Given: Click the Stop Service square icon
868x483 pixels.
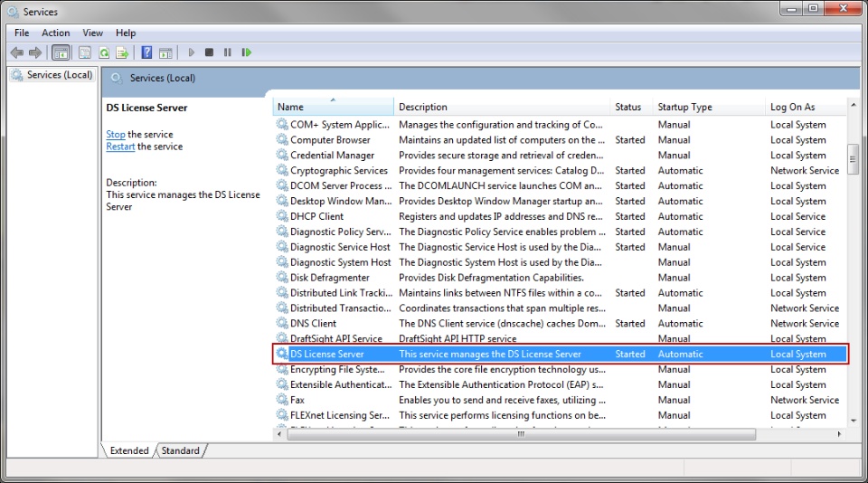Looking at the screenshot, I should point(209,52).
